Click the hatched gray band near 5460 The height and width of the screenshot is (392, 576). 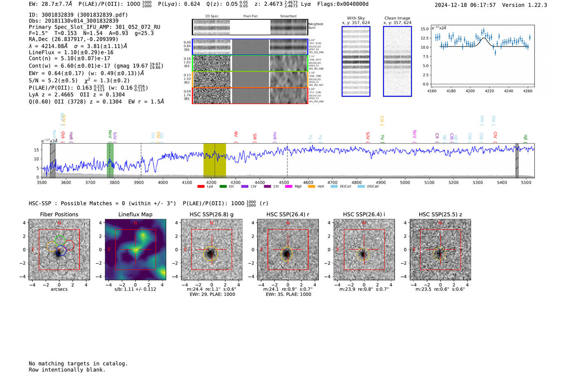click(x=517, y=160)
